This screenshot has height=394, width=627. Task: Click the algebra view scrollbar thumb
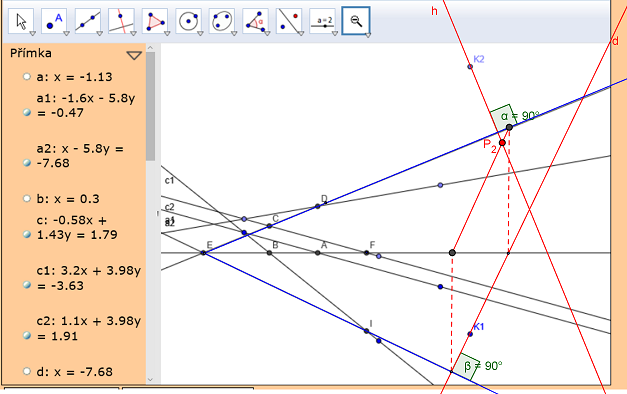(150, 106)
